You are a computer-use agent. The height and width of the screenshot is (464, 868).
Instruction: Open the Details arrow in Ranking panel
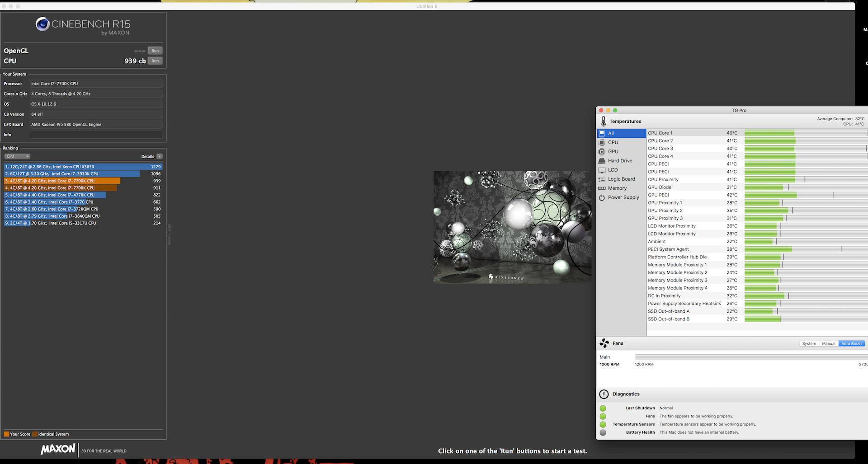click(x=160, y=156)
